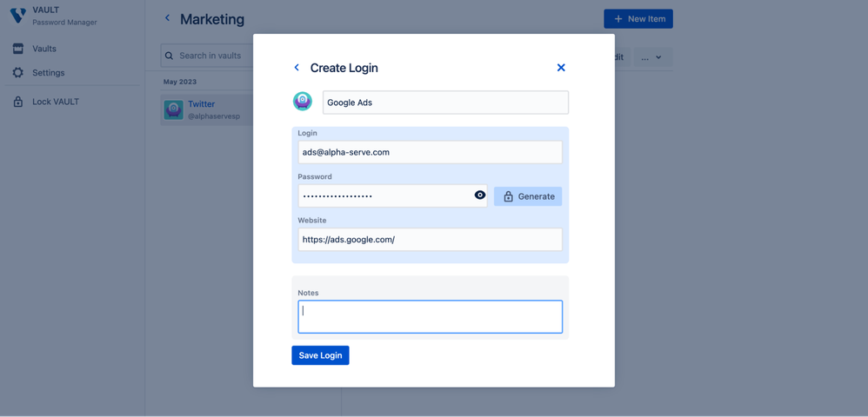Open the ellipsis more-options dropdown
Viewport: 868px width, 417px height.
click(653, 57)
